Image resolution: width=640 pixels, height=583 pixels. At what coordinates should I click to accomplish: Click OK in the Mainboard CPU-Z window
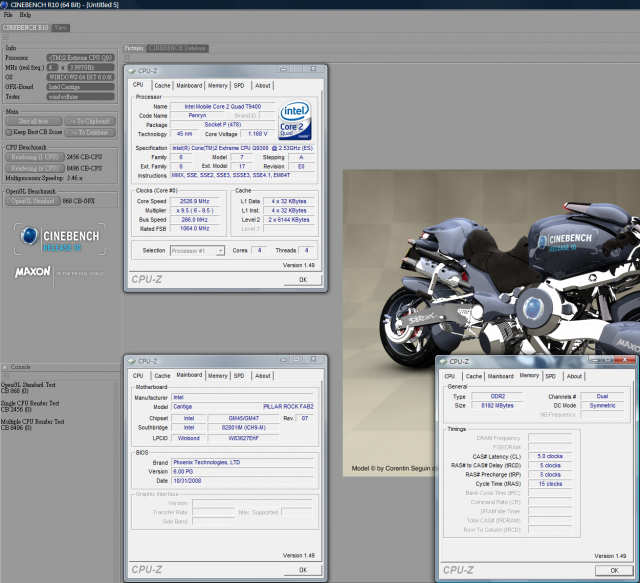click(303, 570)
